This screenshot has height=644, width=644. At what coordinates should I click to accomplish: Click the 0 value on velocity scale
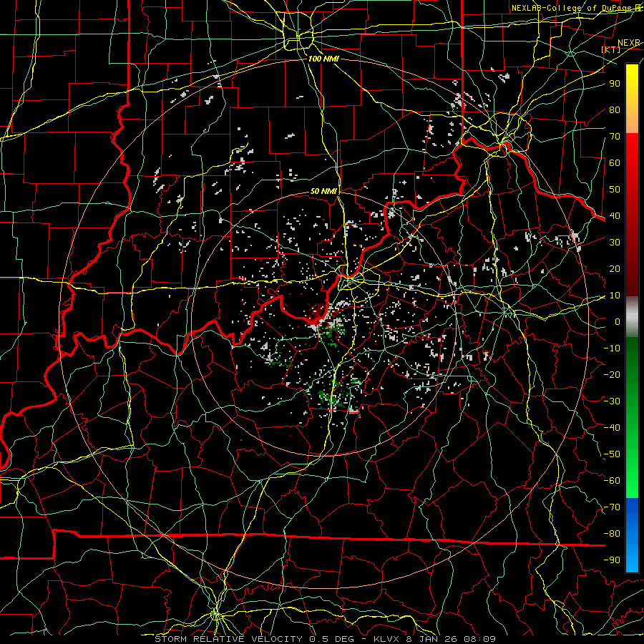click(x=618, y=321)
